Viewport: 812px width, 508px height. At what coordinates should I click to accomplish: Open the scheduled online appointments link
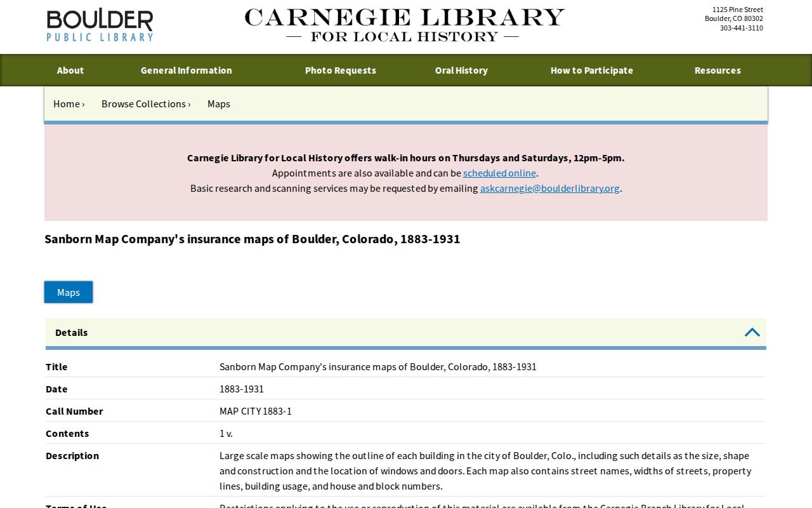499,173
